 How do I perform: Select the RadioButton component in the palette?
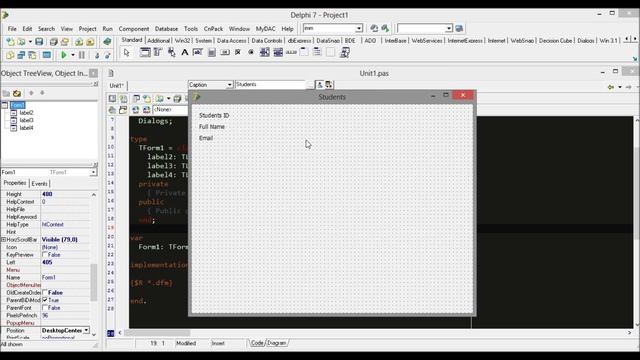pos(251,52)
